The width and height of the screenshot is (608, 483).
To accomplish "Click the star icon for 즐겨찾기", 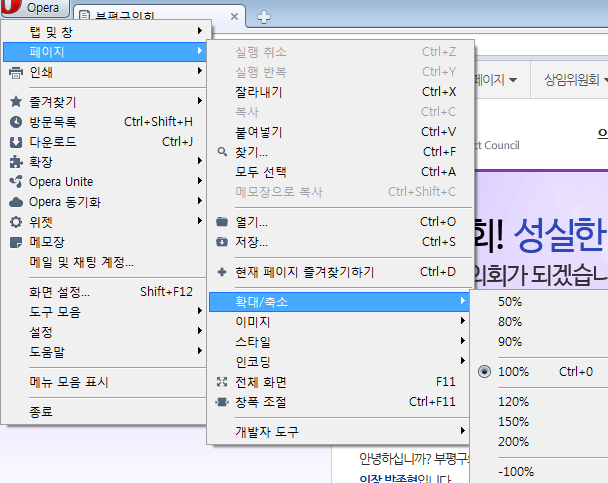I will (16, 102).
